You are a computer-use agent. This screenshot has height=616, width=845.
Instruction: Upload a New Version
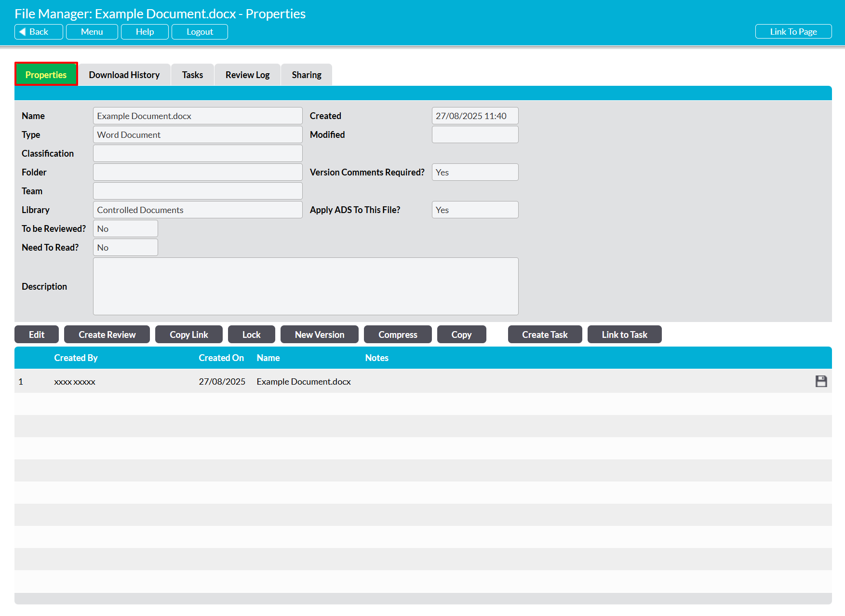pos(319,335)
